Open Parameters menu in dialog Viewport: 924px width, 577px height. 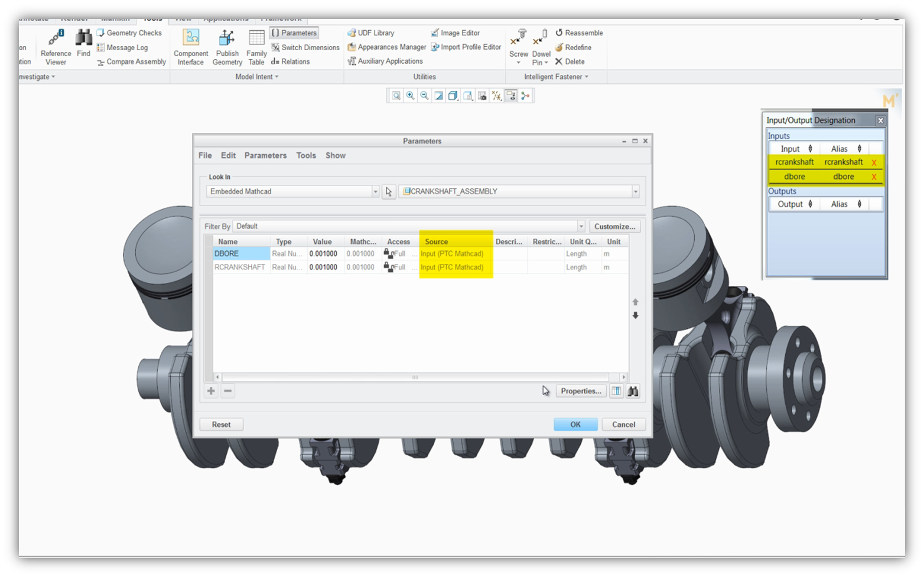coord(265,155)
